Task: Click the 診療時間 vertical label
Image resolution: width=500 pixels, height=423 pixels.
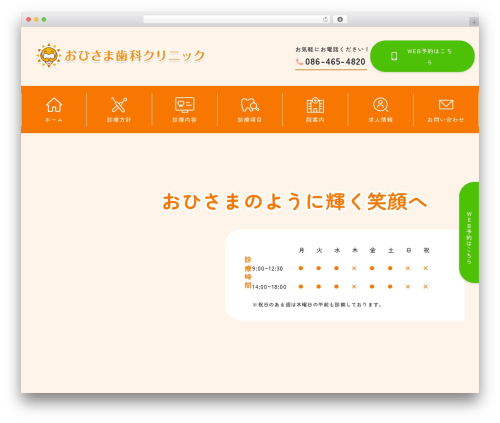Action: click(248, 272)
